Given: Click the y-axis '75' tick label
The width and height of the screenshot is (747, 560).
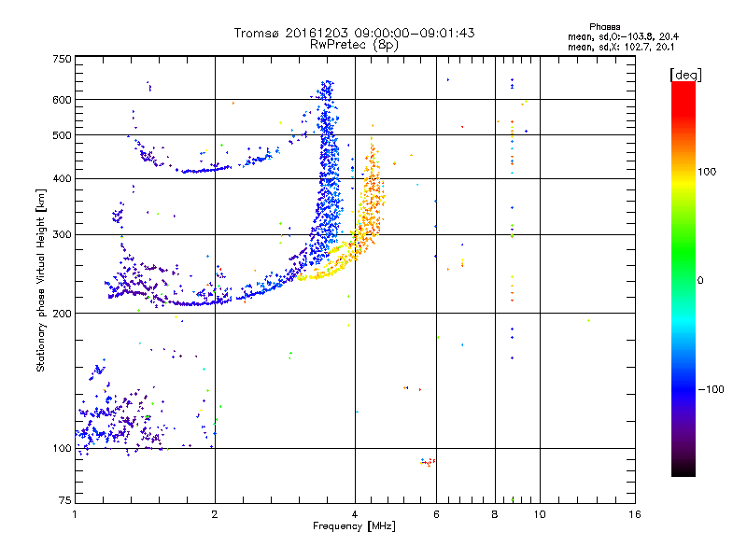Looking at the screenshot, I should (x=65, y=500).
